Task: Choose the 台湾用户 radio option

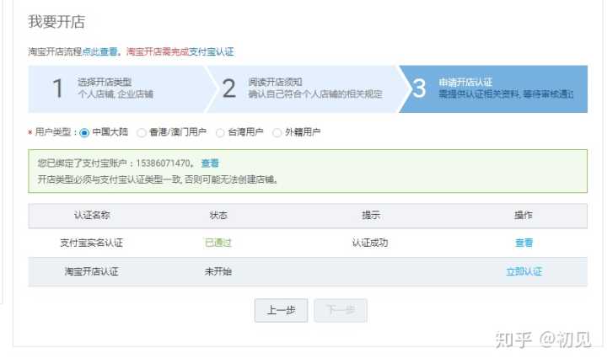Action: point(220,132)
